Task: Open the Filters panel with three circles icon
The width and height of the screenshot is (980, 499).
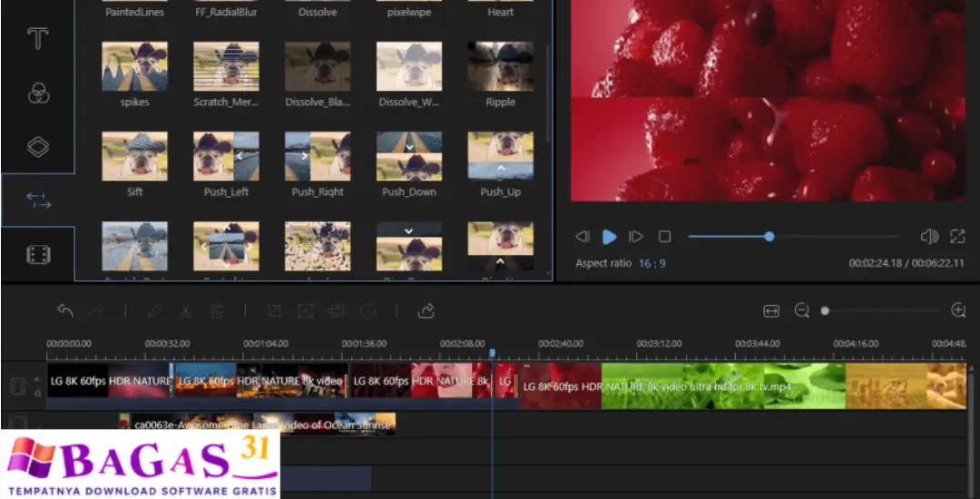Action: tap(38, 93)
